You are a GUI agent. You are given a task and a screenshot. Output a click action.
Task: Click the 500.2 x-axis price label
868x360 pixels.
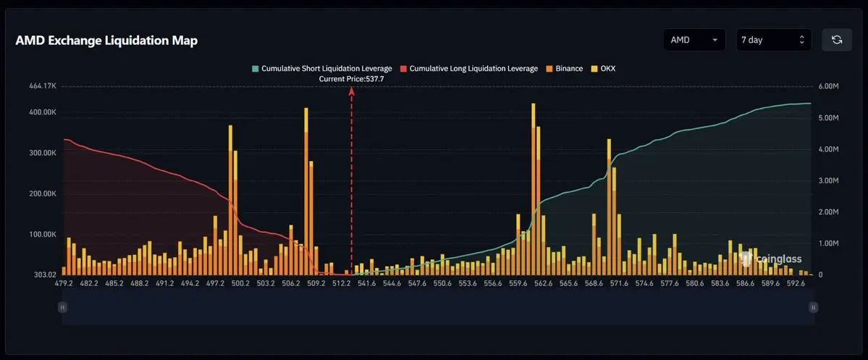(240, 283)
